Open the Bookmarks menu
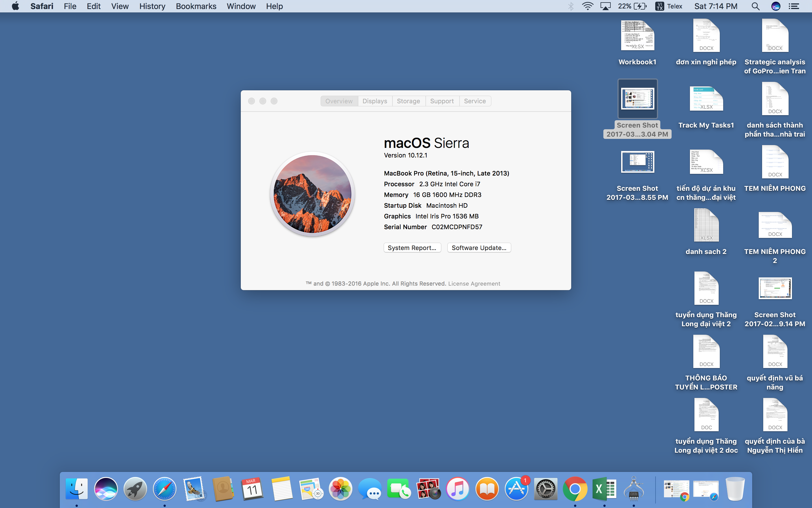The width and height of the screenshot is (812, 508). (196, 6)
